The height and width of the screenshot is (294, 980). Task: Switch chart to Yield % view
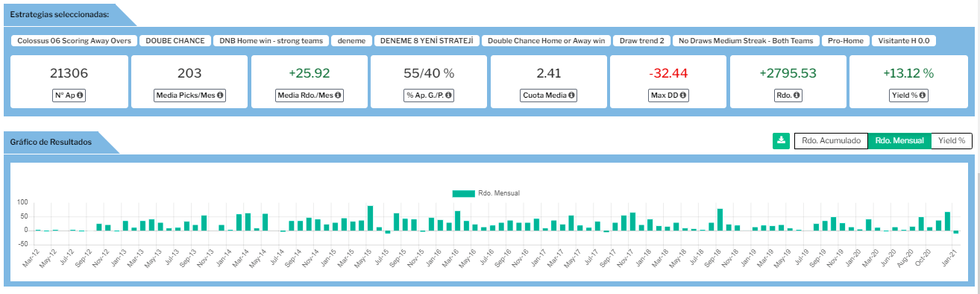click(952, 140)
